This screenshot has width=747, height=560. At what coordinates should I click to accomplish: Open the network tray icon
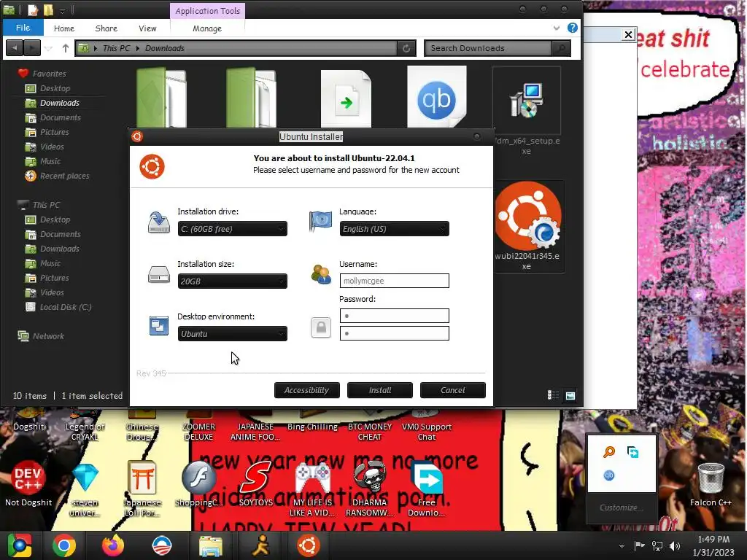[x=657, y=545]
